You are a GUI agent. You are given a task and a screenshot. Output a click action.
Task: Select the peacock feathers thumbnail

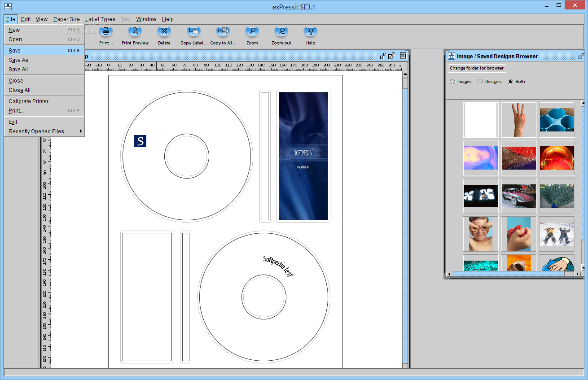557,196
